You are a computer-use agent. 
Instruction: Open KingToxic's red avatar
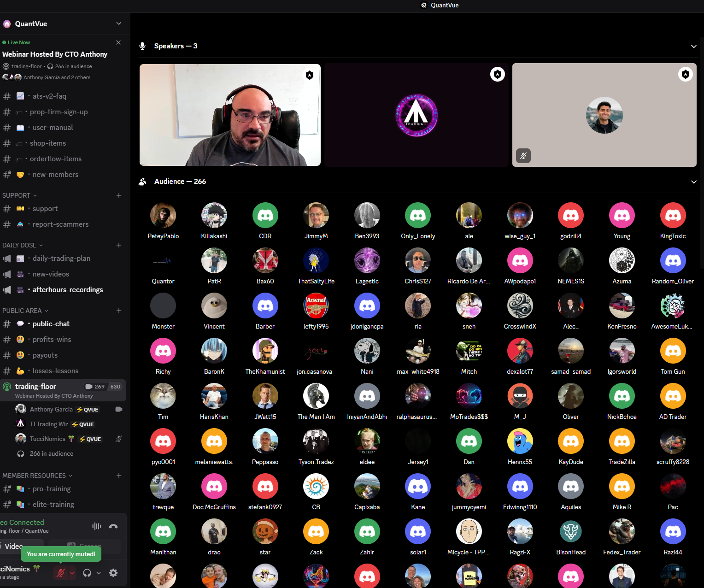click(x=673, y=215)
